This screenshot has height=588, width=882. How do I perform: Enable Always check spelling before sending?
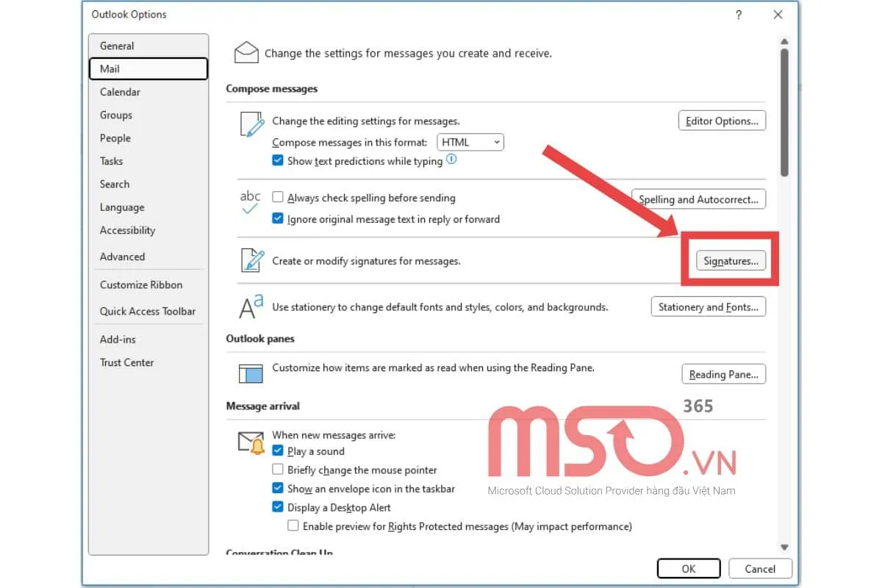tap(278, 198)
